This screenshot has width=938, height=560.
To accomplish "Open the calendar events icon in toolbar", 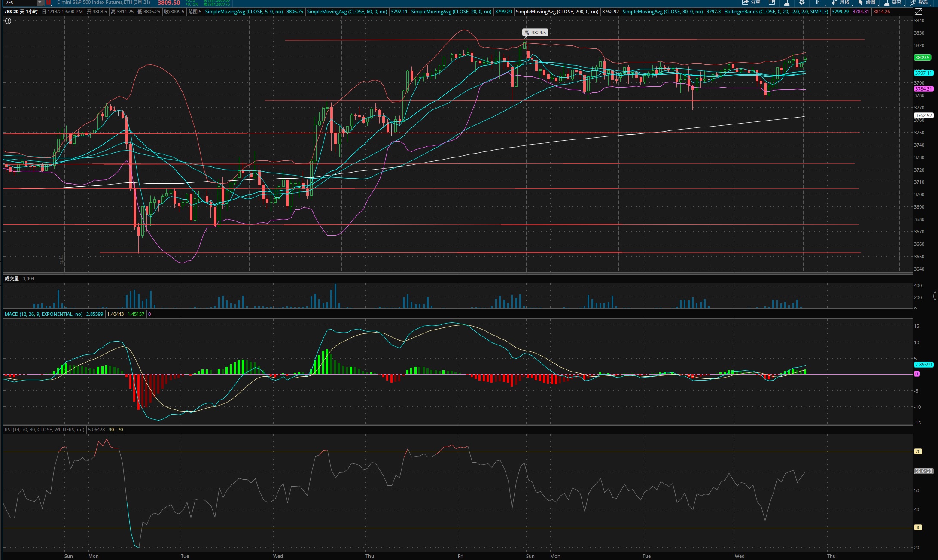I will (x=772, y=3).
